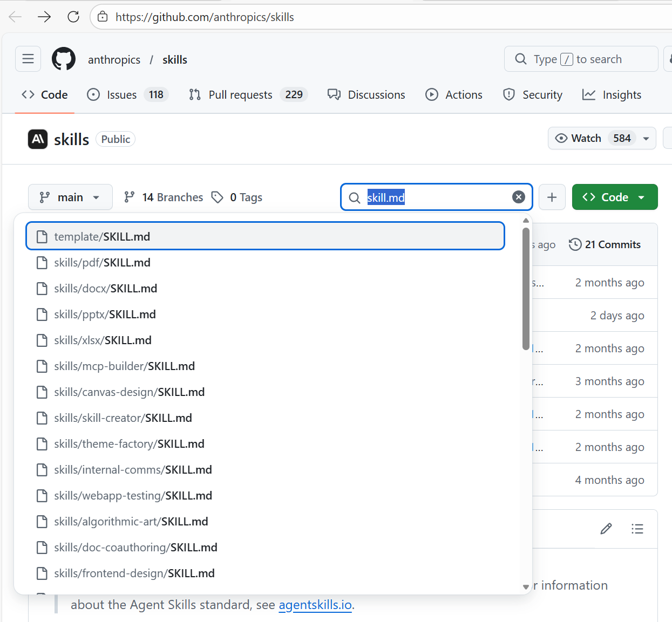View the 14 Branches link
The image size is (672, 622).
(164, 197)
